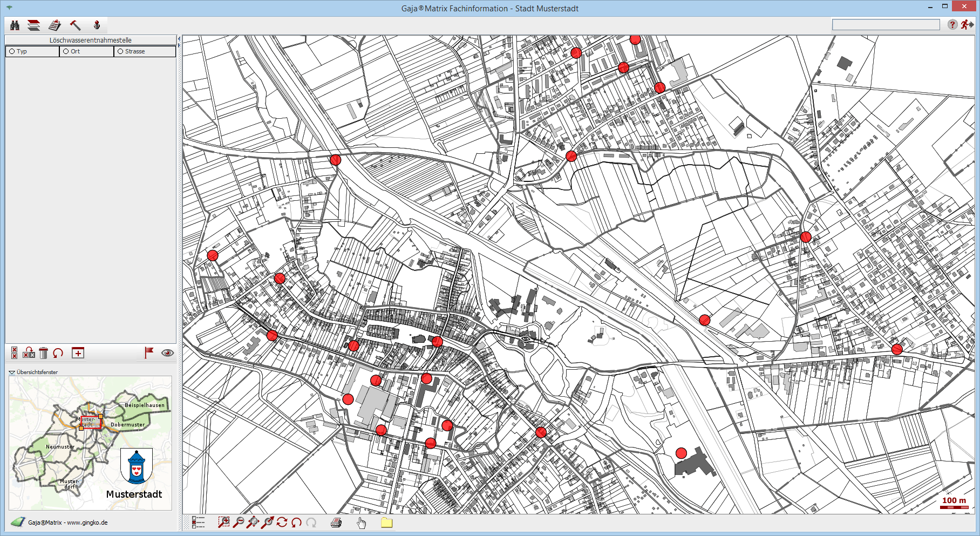This screenshot has height=536, width=980.
Task: Click the trash can delete icon
Action: pyautogui.click(x=44, y=353)
